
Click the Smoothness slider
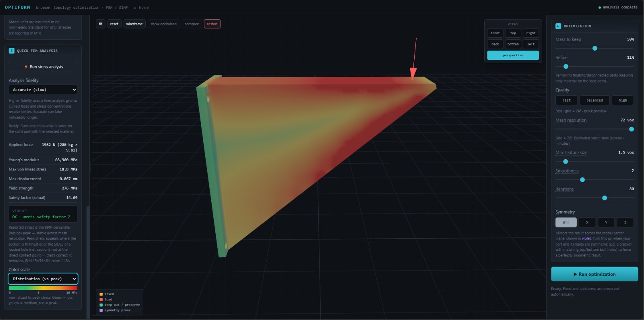pyautogui.click(x=594, y=180)
